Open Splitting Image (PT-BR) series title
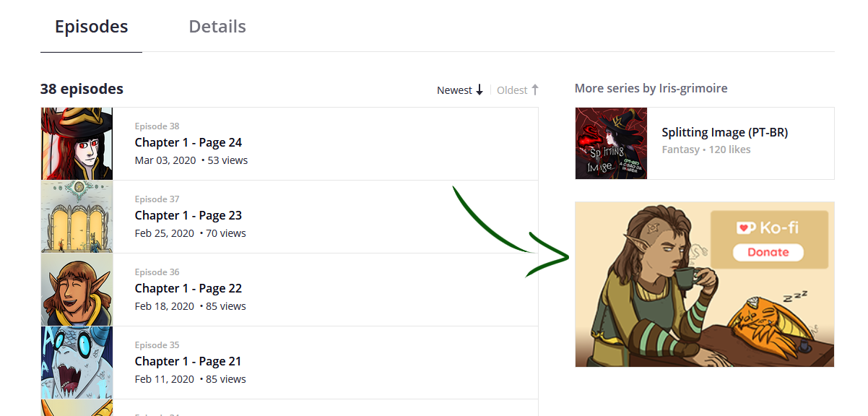Image resolution: width=868 pixels, height=416 pixels. 724,133
